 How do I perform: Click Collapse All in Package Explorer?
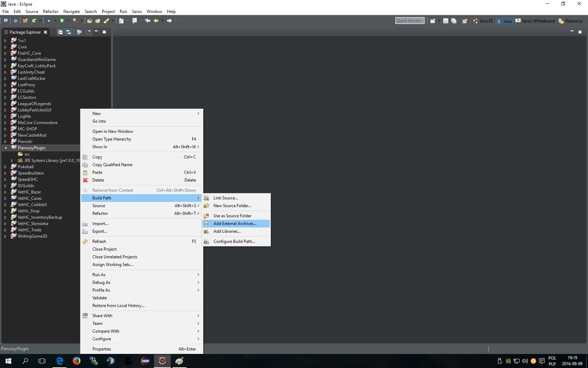click(x=60, y=32)
